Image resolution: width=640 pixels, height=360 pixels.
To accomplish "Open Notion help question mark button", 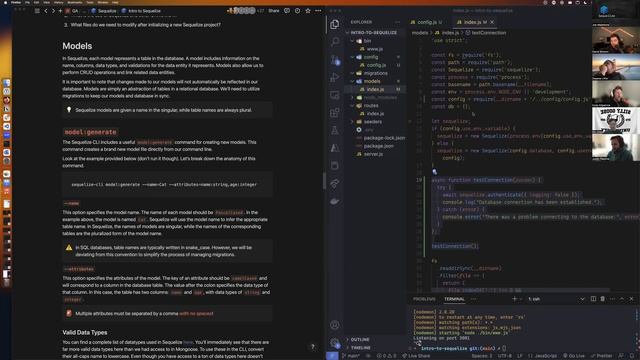I will click(x=313, y=347).
